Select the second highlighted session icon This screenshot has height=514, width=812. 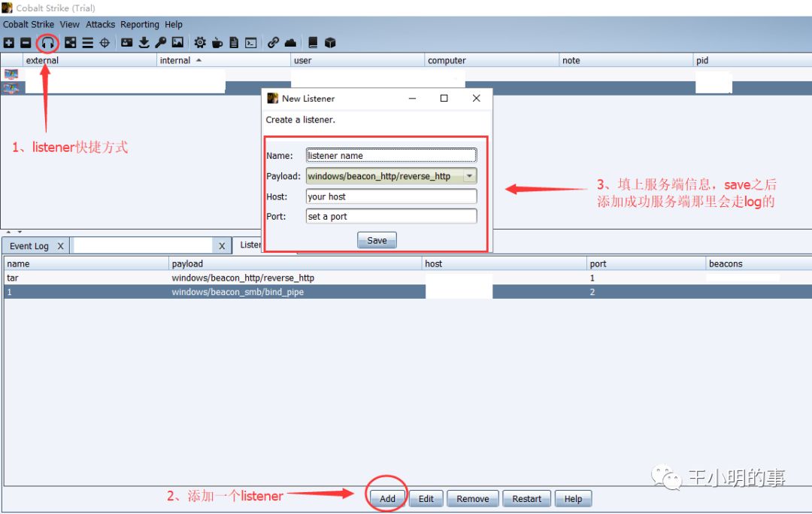click(x=11, y=88)
